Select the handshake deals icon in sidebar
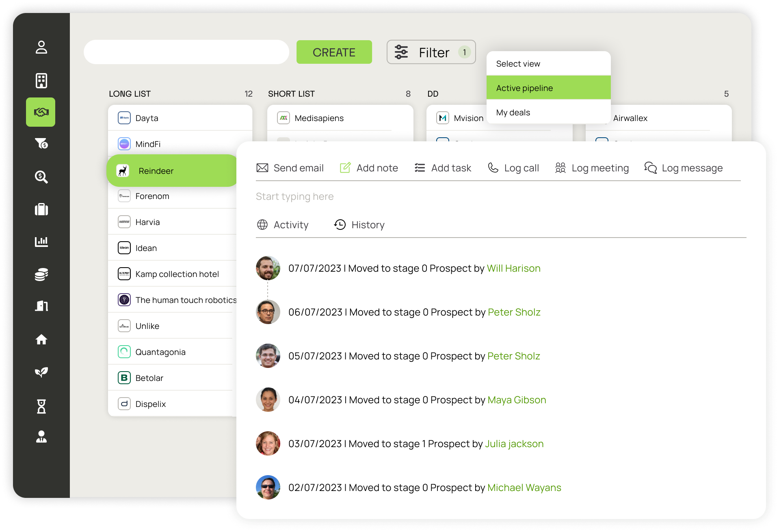 tap(41, 112)
